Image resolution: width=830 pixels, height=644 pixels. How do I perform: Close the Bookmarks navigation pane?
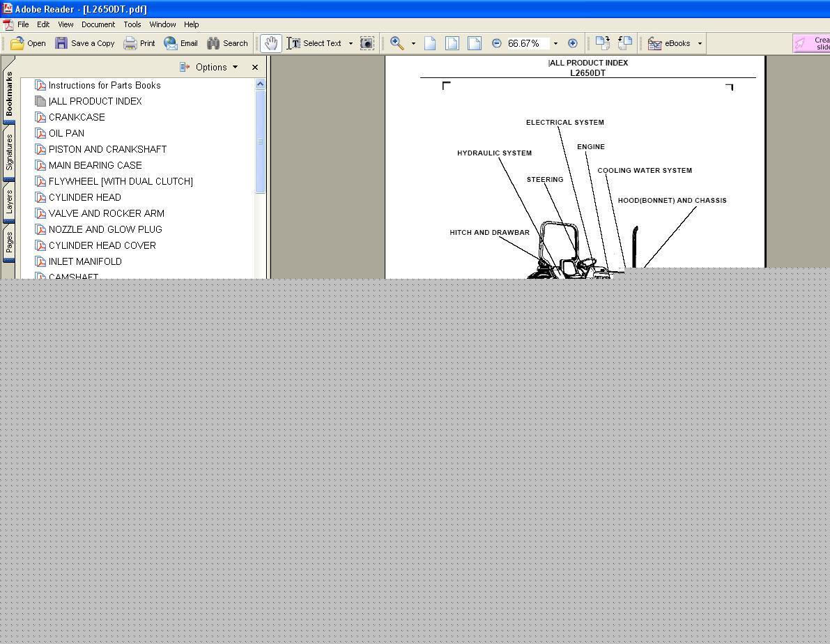(255, 67)
